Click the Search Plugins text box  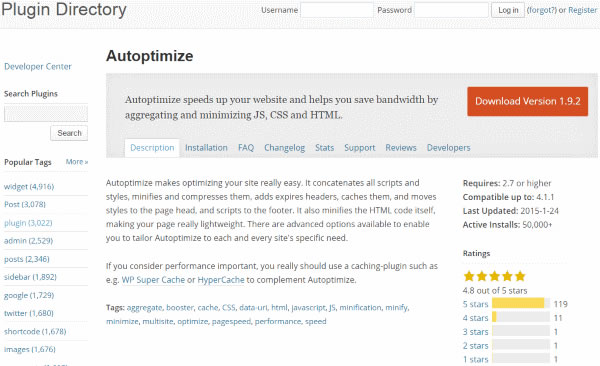[46, 114]
